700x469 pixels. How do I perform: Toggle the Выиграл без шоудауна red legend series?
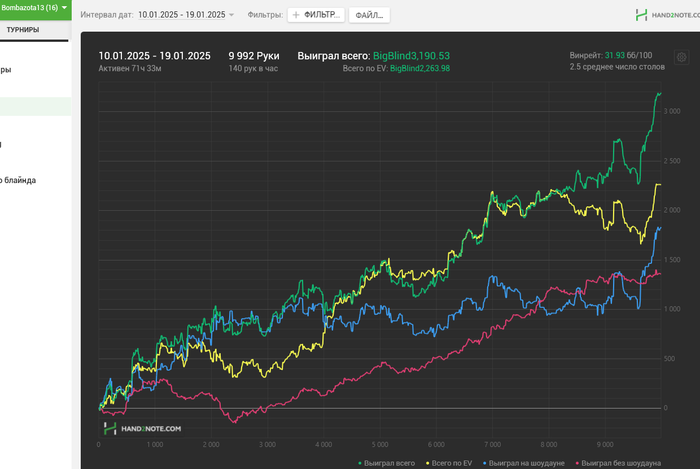tap(618, 463)
